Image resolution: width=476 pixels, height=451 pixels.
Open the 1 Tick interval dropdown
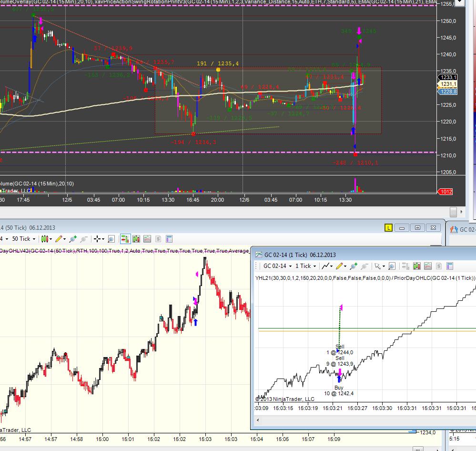306,266
